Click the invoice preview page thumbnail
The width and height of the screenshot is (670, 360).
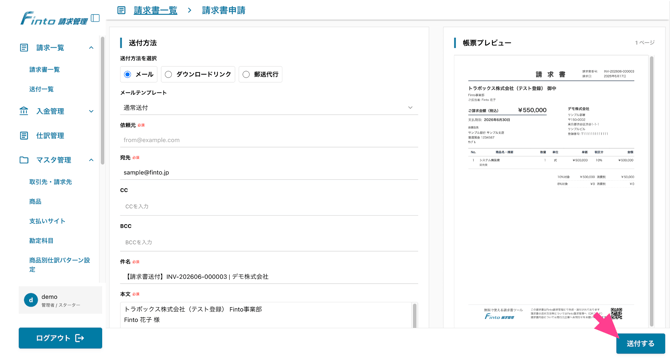(x=551, y=191)
